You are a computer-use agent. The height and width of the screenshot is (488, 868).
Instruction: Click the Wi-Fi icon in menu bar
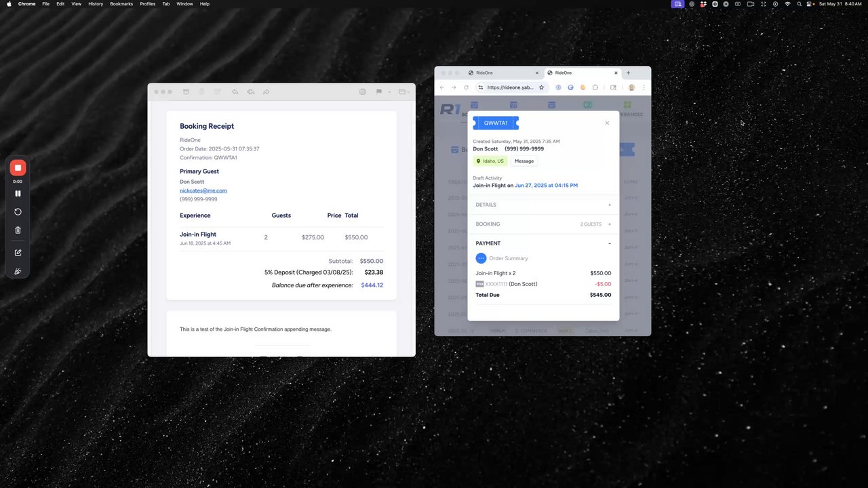pyautogui.click(x=787, y=4)
